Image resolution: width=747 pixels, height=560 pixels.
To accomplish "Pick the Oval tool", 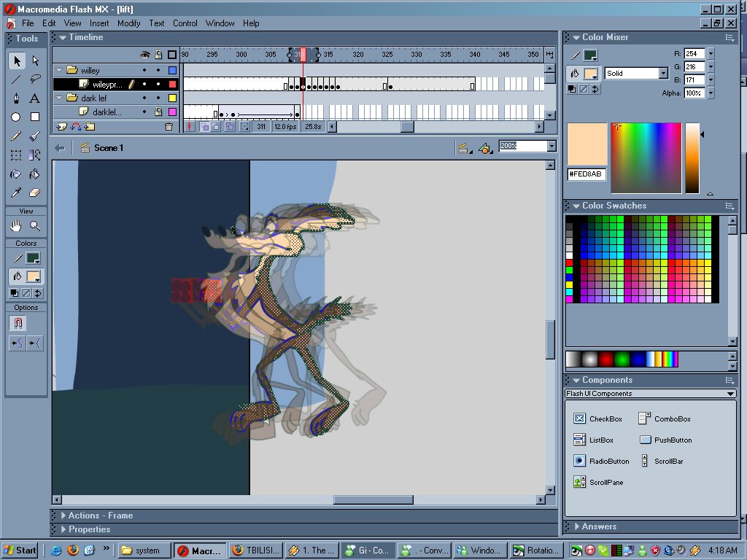I will (16, 117).
